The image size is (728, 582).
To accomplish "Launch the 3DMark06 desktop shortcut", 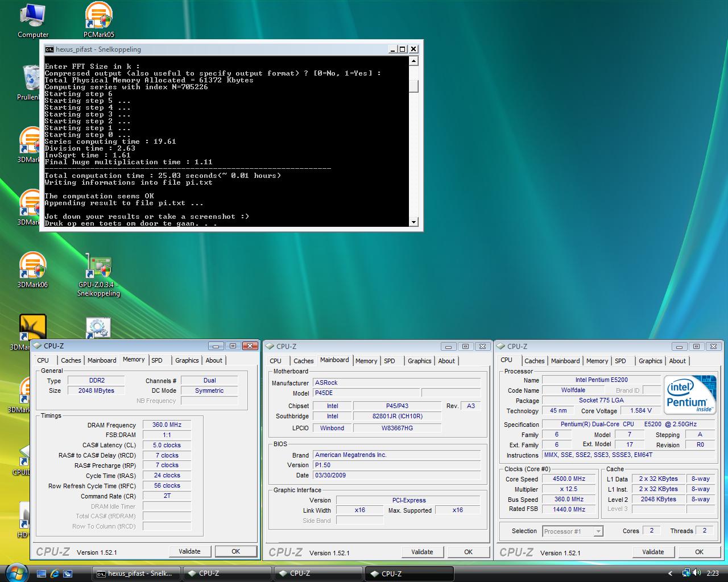I will 32,270.
